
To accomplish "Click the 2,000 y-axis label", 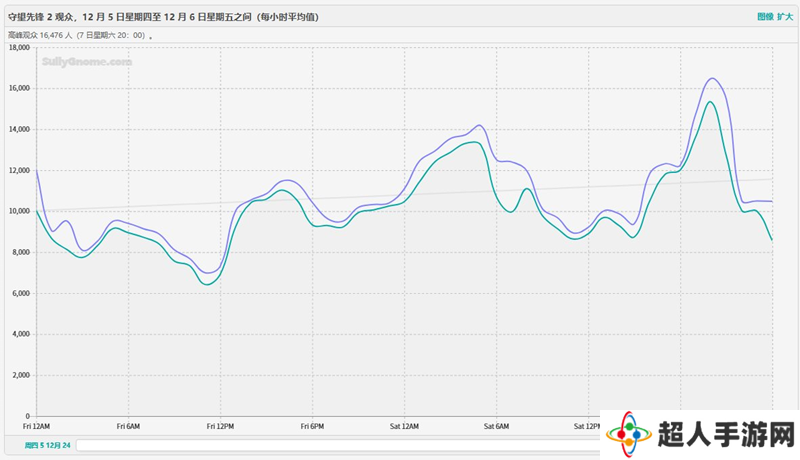I will pos(21,375).
